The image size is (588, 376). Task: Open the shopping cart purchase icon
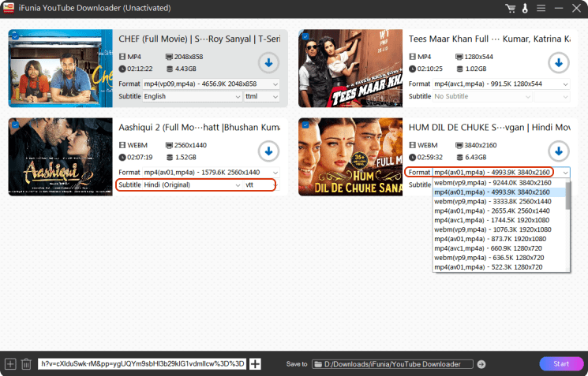point(511,8)
